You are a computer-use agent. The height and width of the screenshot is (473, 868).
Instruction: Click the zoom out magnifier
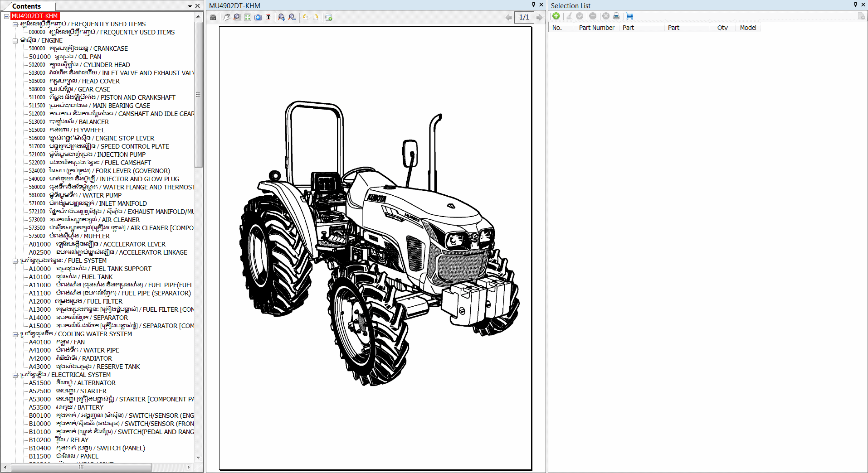(x=292, y=17)
